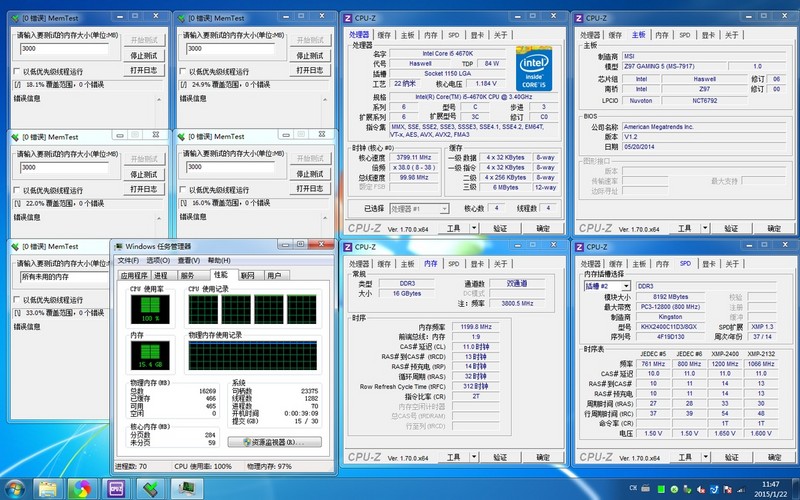Click memory size field in 22.0% MemTest window
The image size is (800, 500).
click(64, 167)
